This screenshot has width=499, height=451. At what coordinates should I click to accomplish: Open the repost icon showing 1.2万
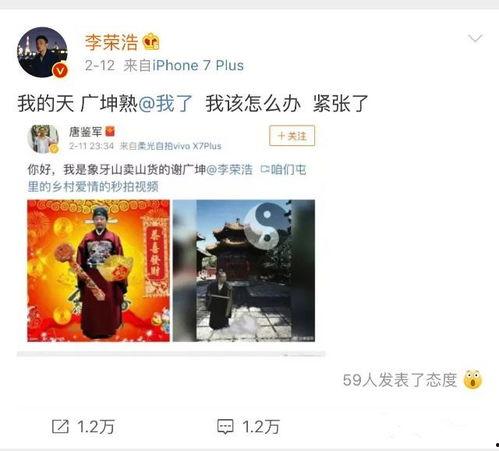[x=60, y=427]
